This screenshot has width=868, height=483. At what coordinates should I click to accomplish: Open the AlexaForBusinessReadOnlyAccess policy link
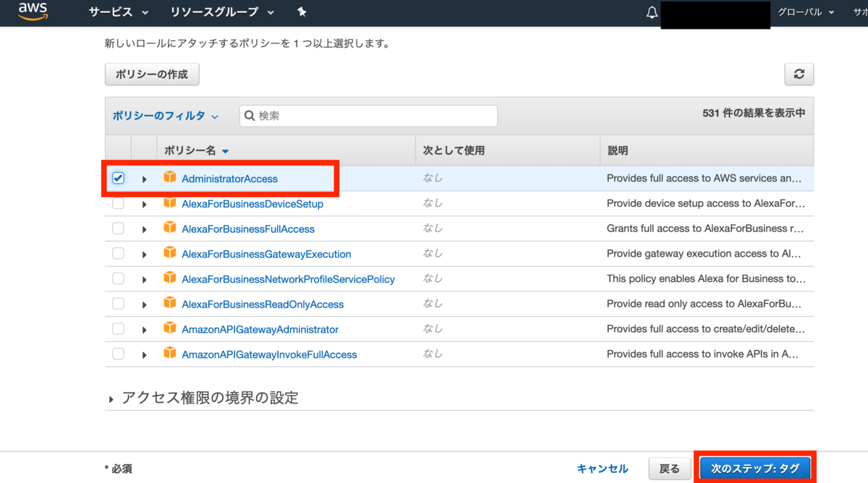pos(263,304)
